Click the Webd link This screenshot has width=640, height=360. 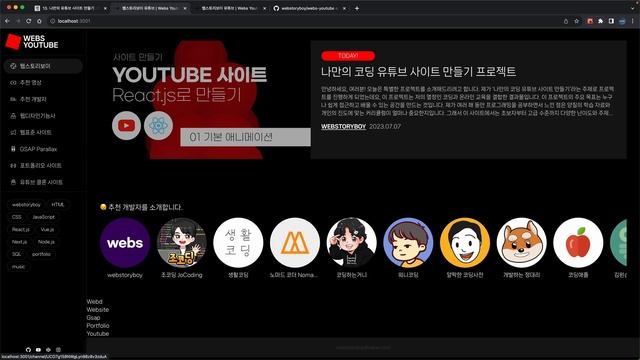(x=94, y=302)
